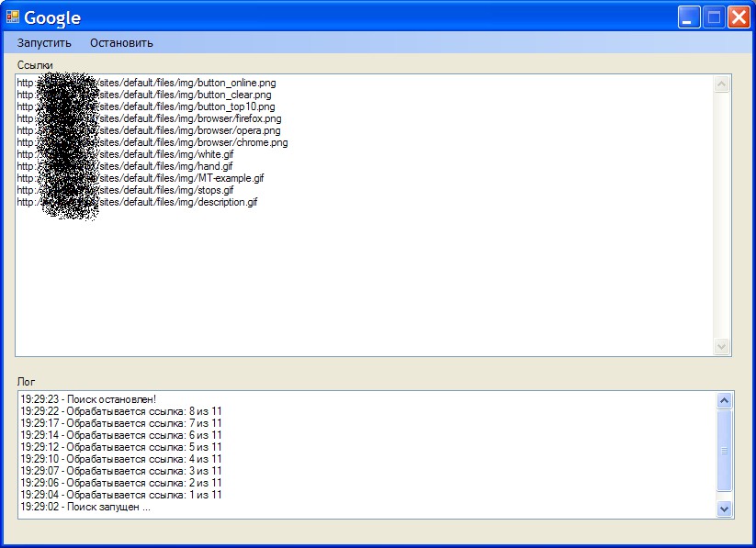Click the Ссылки label
Viewport: 756px width, 548px height.
pyautogui.click(x=35, y=65)
